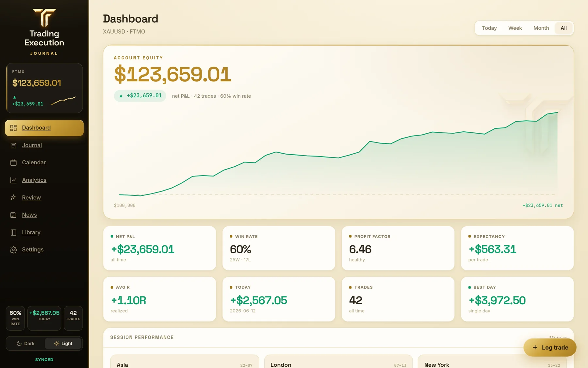The image size is (588, 368).
Task: Open the FTMO account balance card
Action: tap(44, 88)
